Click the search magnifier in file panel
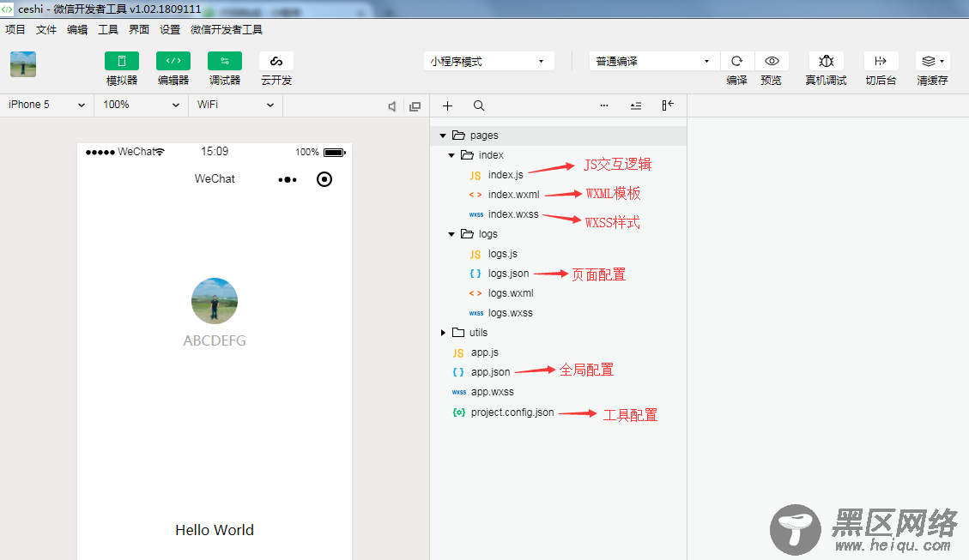The image size is (969, 560). coord(479,105)
